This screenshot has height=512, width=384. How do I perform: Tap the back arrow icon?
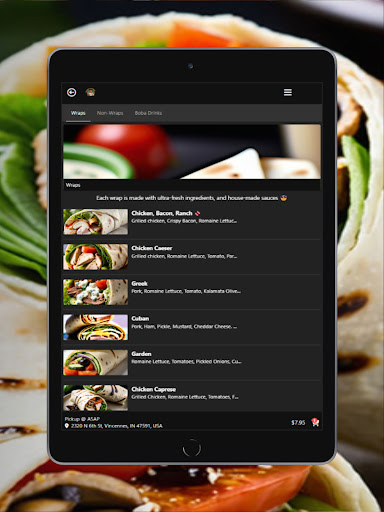coord(72,92)
